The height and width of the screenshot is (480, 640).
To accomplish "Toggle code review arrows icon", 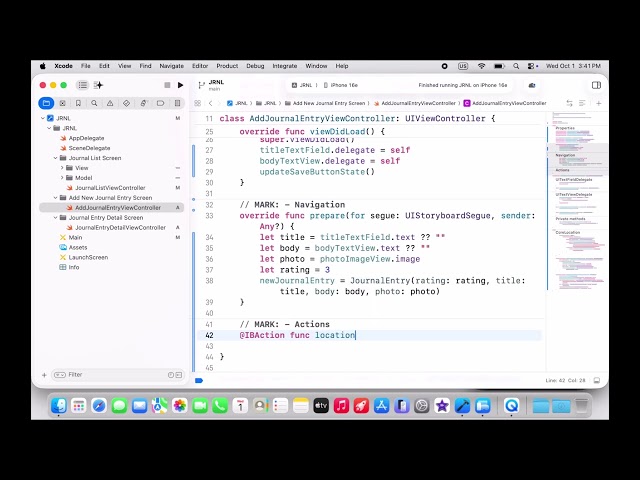I will [x=569, y=103].
